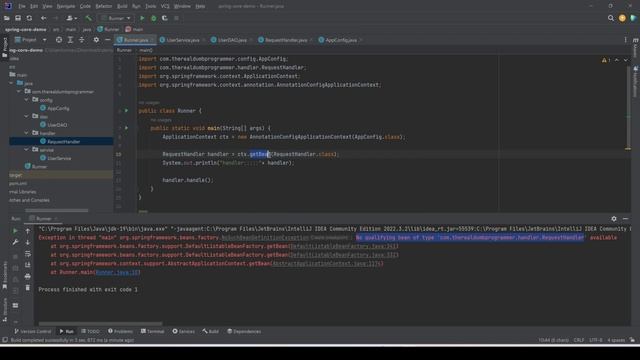This screenshot has height=360, width=640.
Task: Run with coverage icon in toolbar
Action: [165, 18]
